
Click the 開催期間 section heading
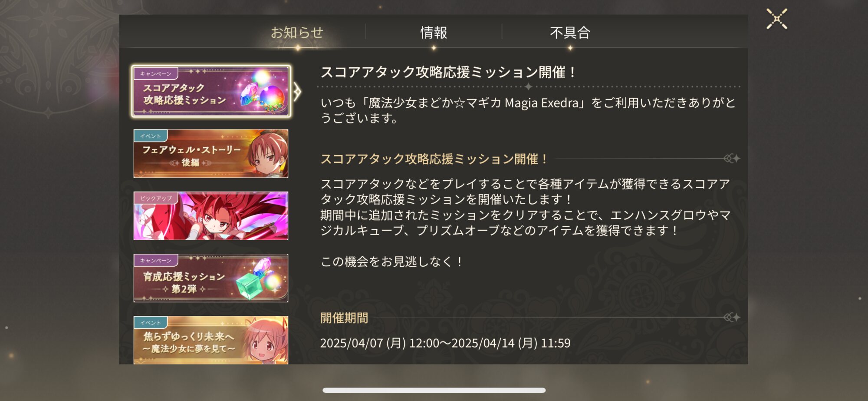pyautogui.click(x=344, y=318)
